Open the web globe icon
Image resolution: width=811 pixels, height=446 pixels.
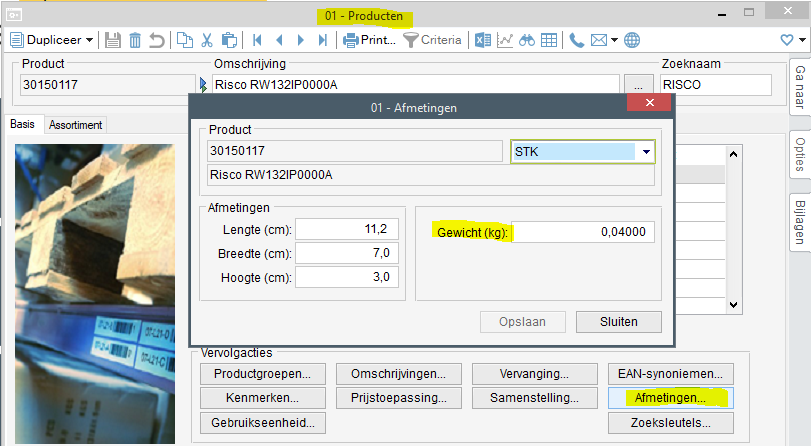pos(632,40)
